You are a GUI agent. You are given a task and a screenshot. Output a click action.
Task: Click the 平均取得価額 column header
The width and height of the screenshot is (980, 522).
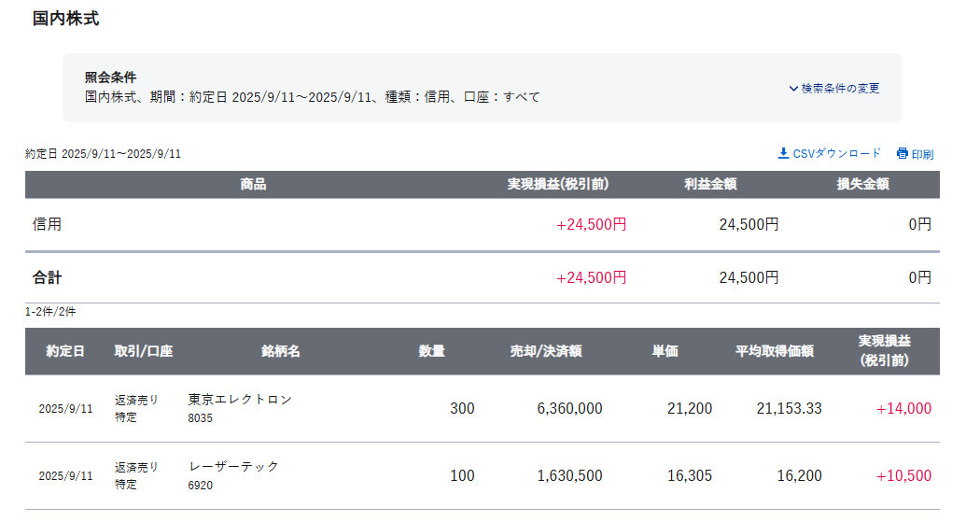775,351
